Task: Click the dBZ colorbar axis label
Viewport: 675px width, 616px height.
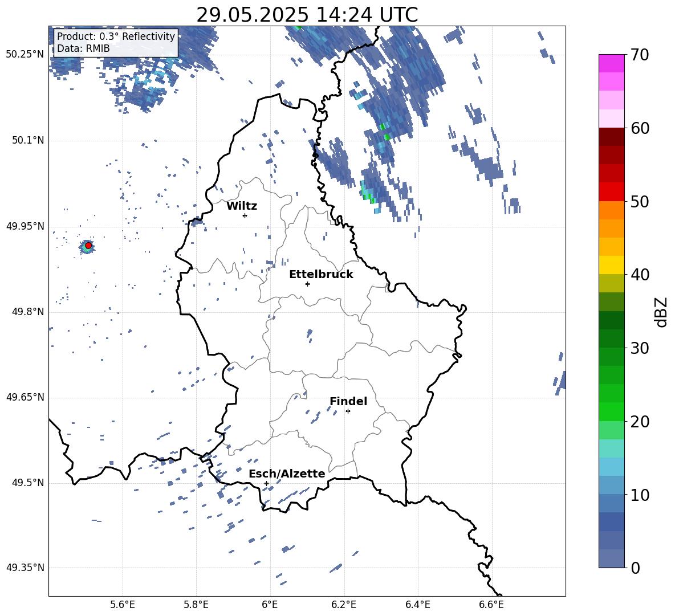Action: [661, 312]
